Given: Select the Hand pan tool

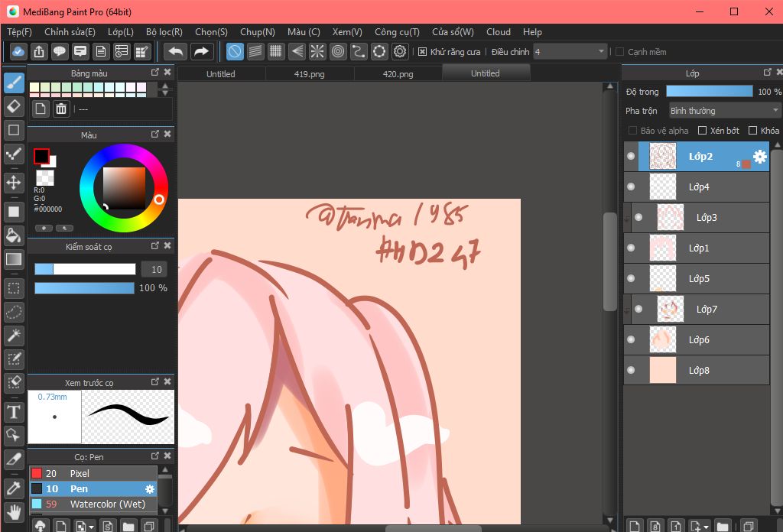Looking at the screenshot, I should 14,512.
